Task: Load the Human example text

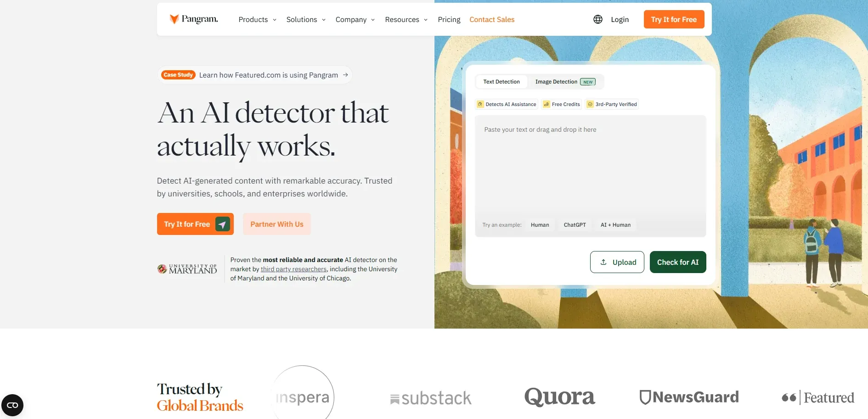Action: pos(540,225)
